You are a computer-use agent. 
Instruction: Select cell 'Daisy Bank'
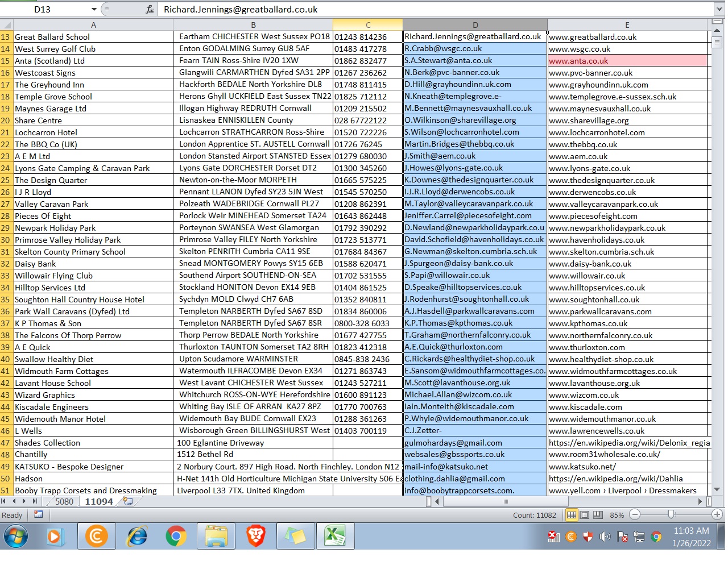pyautogui.click(x=93, y=263)
